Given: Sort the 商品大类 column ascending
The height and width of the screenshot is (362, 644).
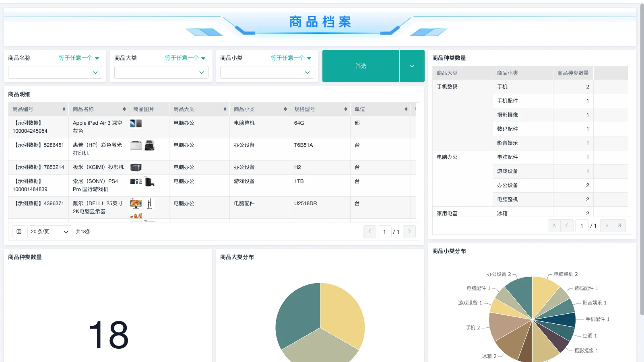Looking at the screenshot, I should 225,109.
